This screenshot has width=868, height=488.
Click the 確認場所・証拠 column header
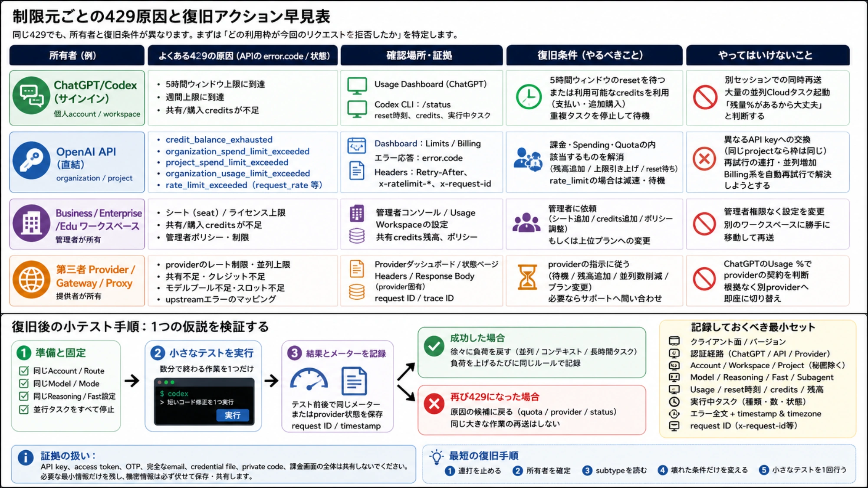tap(421, 55)
